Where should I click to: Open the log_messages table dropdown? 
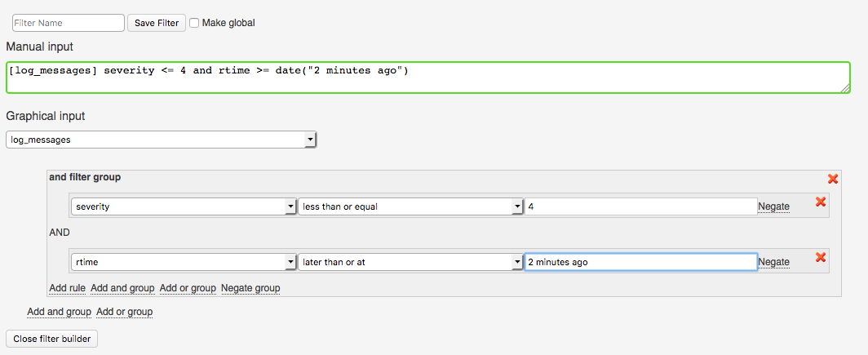coord(161,140)
